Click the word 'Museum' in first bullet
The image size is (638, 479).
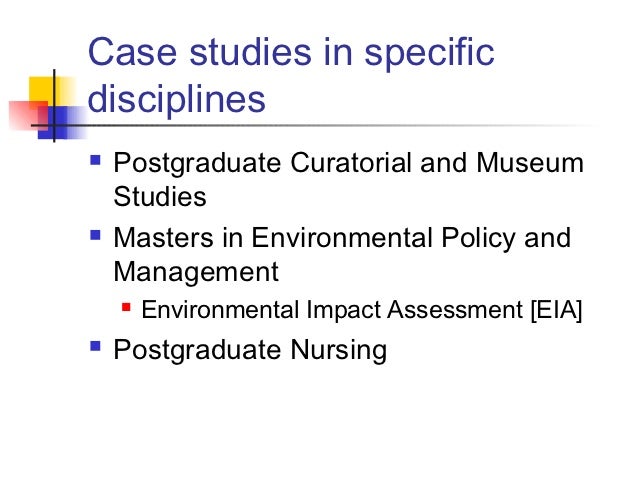click(x=530, y=163)
